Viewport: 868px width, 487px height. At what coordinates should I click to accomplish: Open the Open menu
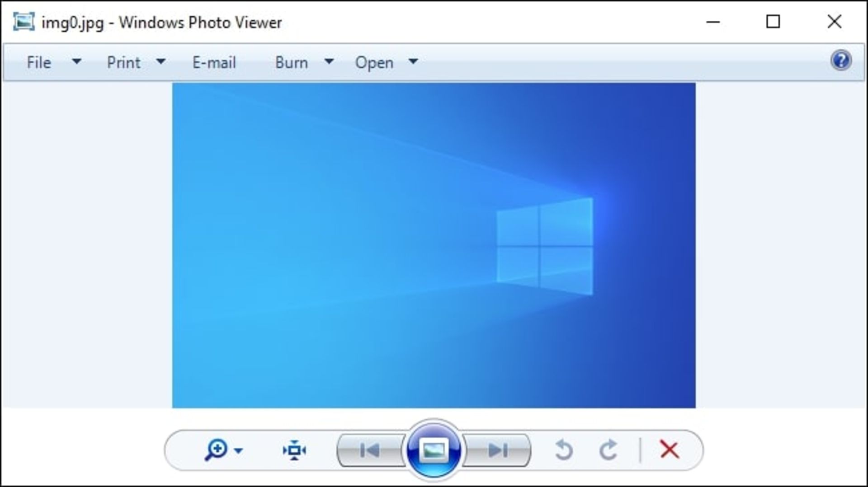click(374, 62)
